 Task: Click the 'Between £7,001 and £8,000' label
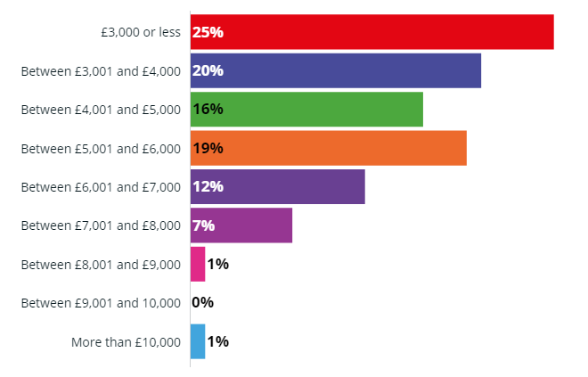(x=101, y=225)
